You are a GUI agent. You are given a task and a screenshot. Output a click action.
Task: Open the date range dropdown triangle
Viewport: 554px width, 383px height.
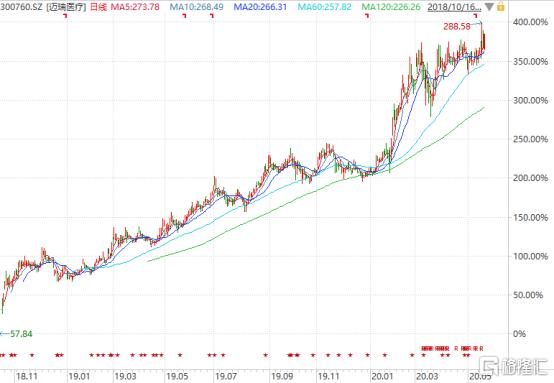tap(489, 7)
